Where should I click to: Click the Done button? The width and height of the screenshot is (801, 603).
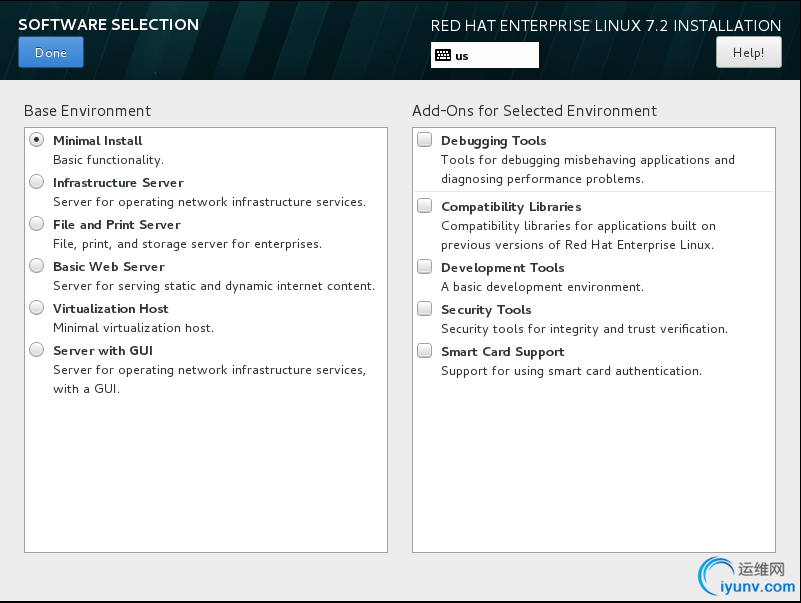tap(51, 52)
